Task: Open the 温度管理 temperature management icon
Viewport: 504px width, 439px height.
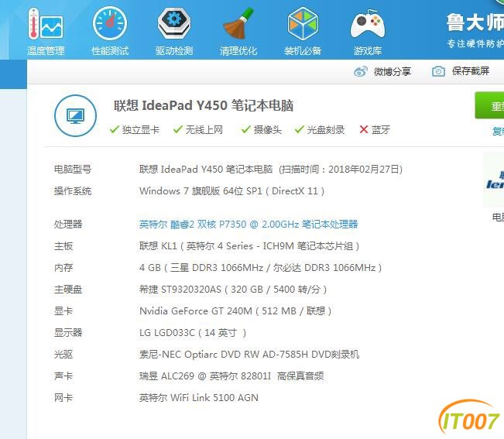Action: pyautogui.click(x=46, y=31)
